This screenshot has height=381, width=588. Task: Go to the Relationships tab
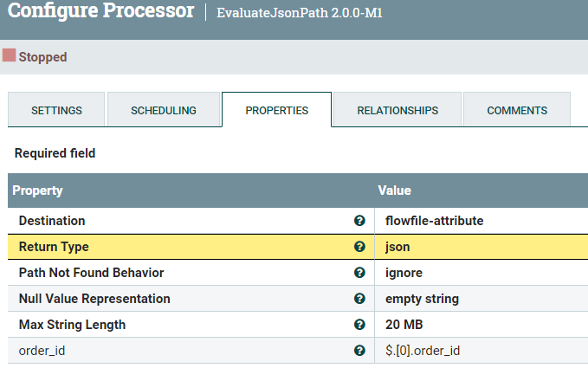click(x=397, y=111)
